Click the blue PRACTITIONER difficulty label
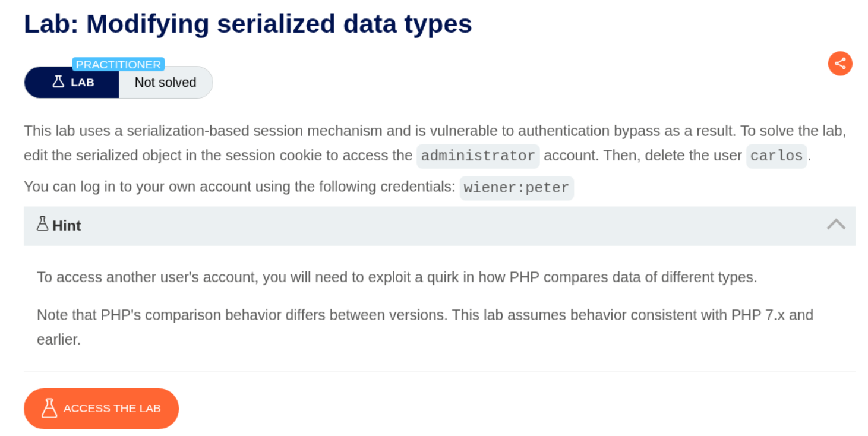Viewport: 868px width, 436px height. 118,64
